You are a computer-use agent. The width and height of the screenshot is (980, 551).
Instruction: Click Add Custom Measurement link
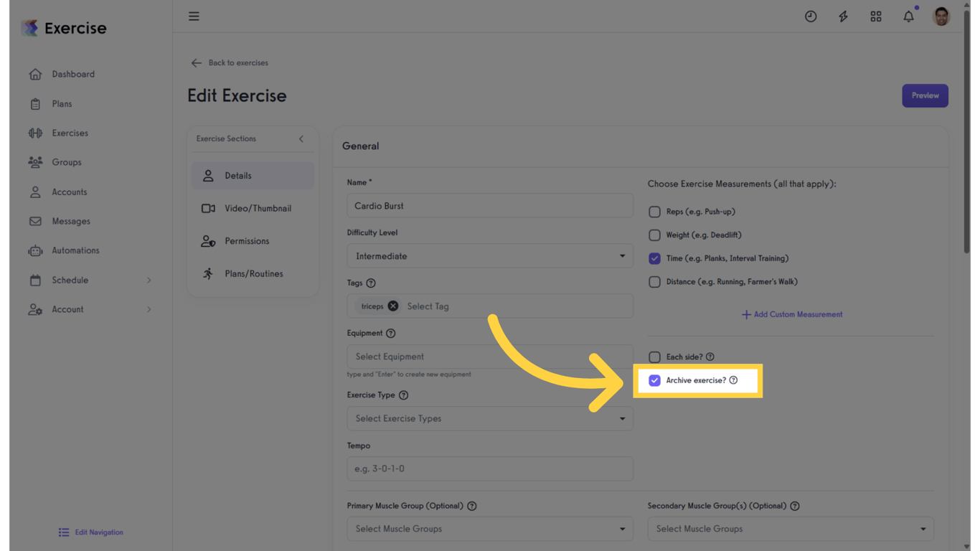(x=791, y=314)
